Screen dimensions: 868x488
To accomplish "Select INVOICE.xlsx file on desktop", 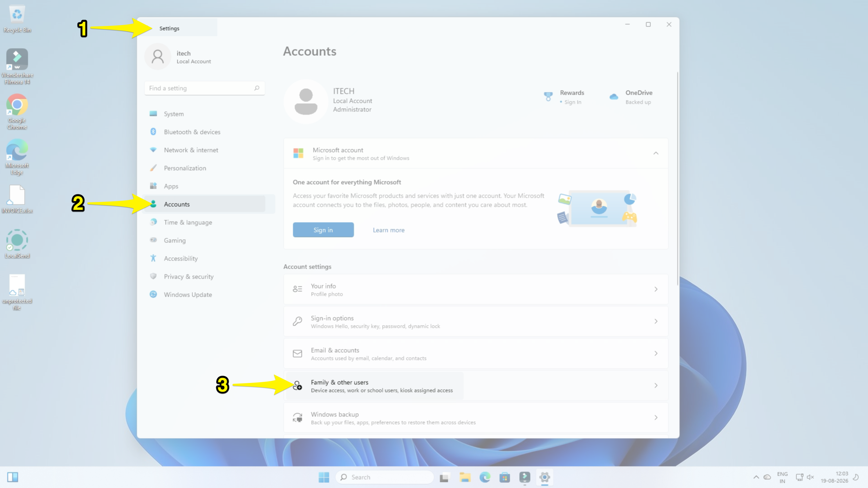I will (17, 199).
